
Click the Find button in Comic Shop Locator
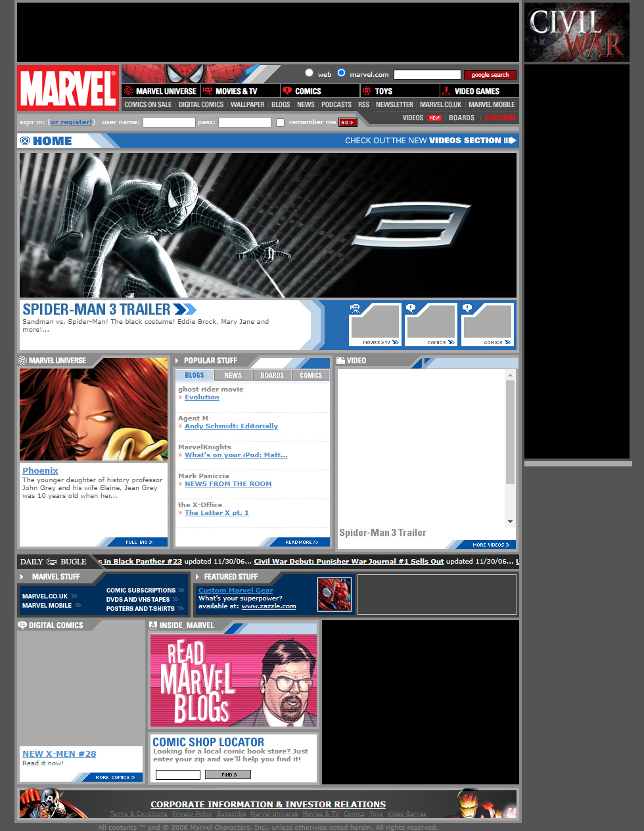tap(228, 775)
